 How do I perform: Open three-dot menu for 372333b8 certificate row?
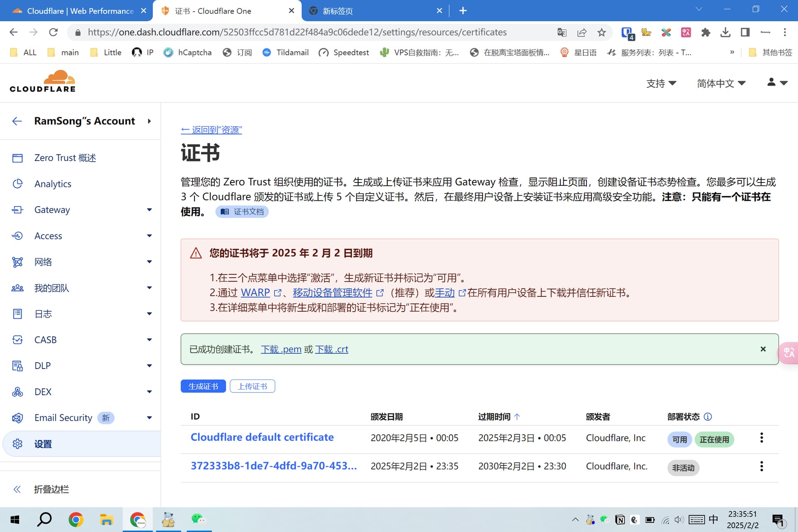click(761, 466)
